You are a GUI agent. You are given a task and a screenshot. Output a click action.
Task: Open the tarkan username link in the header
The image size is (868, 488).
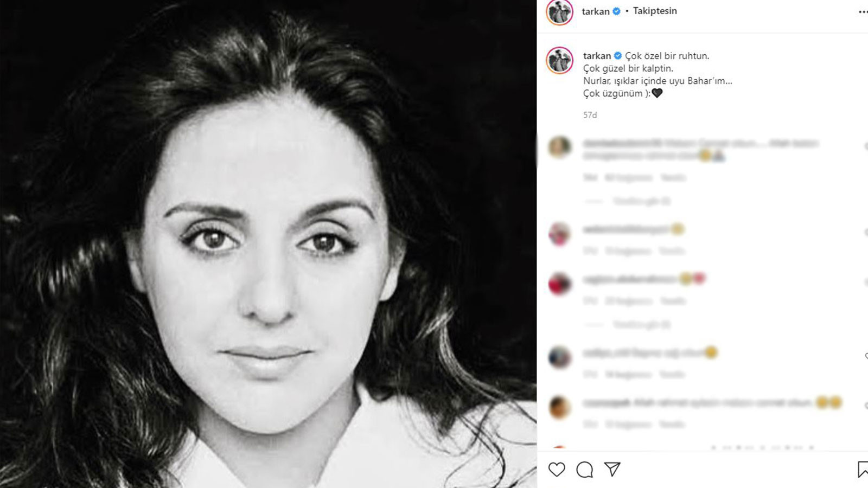click(x=595, y=11)
